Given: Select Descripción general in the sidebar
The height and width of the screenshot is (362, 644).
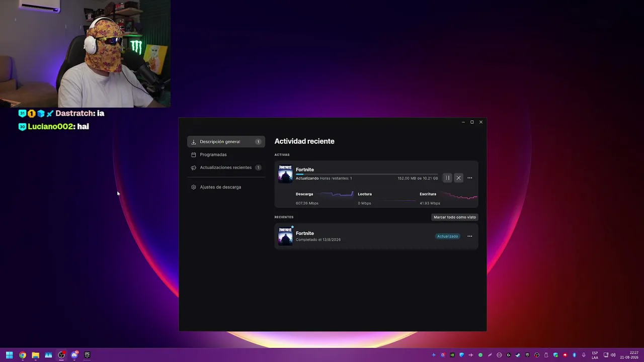Looking at the screenshot, I should (x=226, y=142).
